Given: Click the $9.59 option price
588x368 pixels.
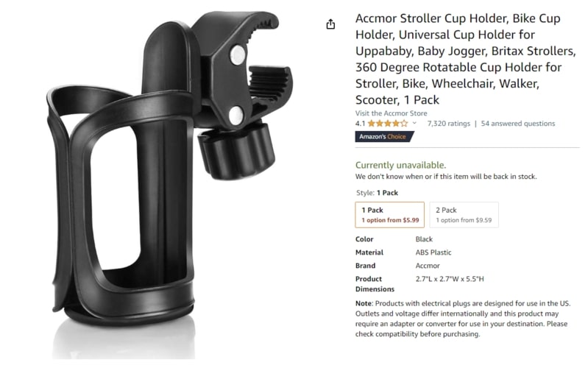Looking at the screenshot, I should [483, 220].
